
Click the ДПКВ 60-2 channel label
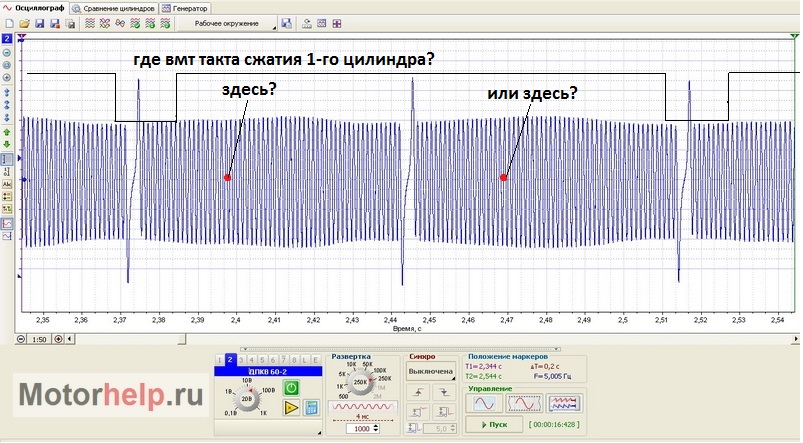point(266,370)
